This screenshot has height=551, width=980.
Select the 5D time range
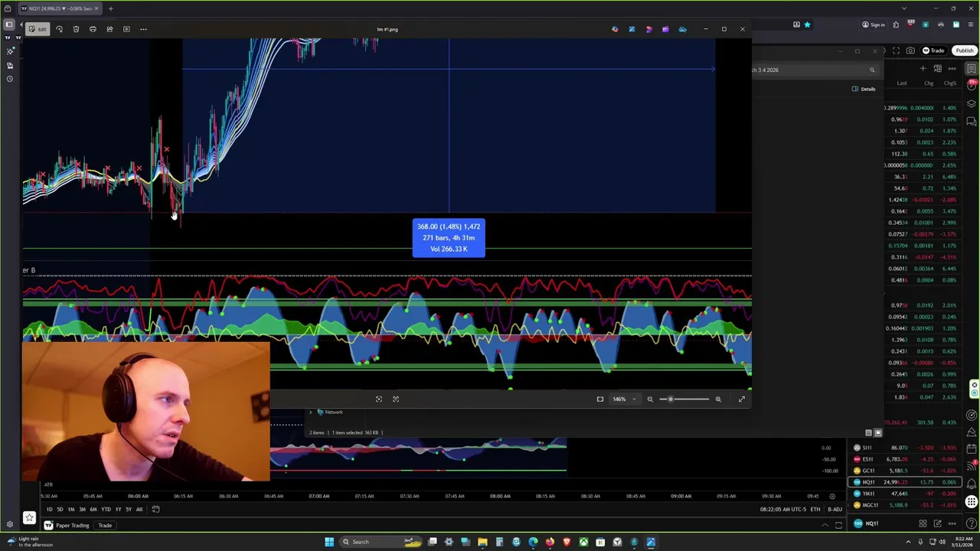tap(60, 510)
